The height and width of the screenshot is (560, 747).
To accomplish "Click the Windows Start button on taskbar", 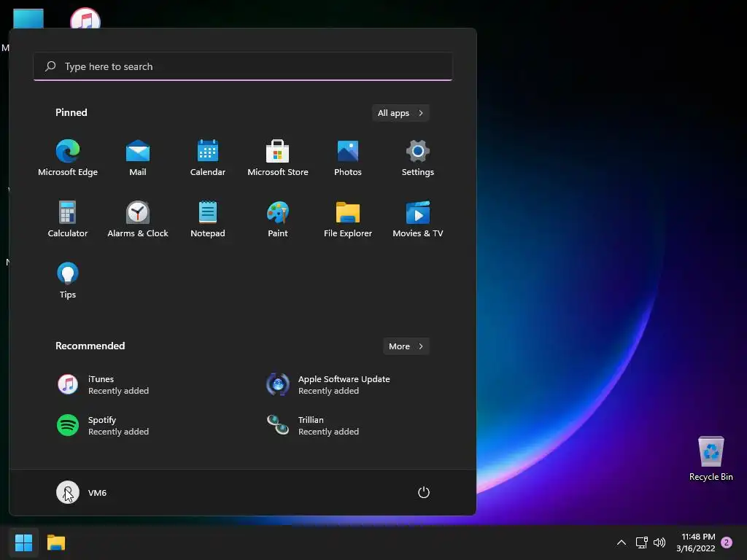I will pyautogui.click(x=23, y=542).
